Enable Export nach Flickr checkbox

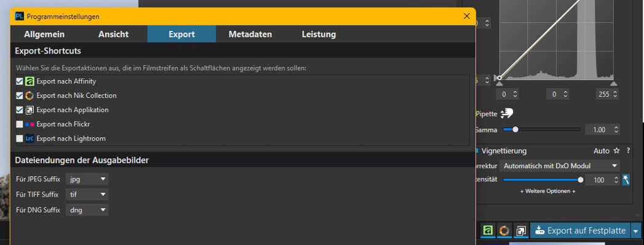point(19,124)
